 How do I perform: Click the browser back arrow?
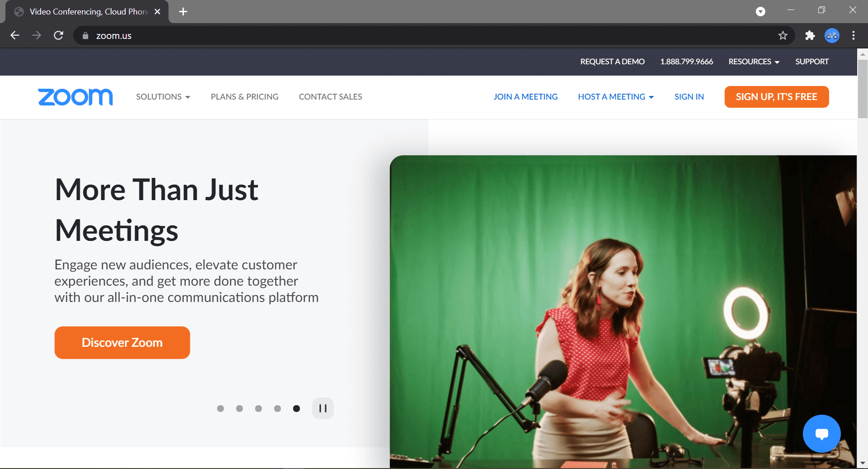(15, 35)
